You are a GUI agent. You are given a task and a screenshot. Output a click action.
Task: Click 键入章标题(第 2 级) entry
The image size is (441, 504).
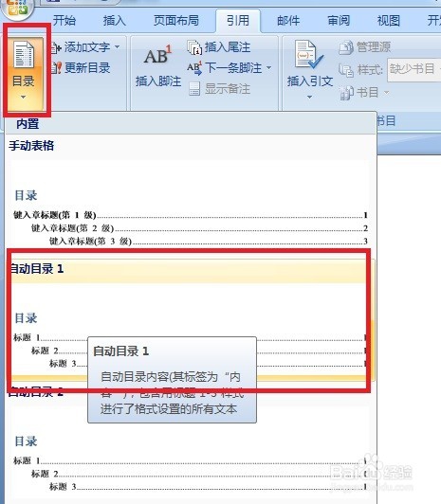(x=199, y=228)
